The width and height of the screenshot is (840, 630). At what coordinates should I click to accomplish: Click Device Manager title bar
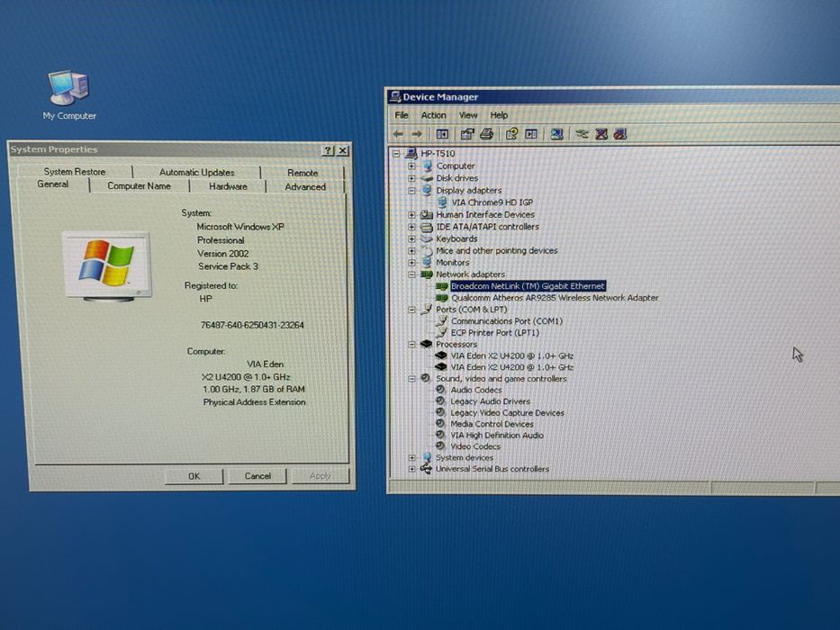[x=612, y=97]
